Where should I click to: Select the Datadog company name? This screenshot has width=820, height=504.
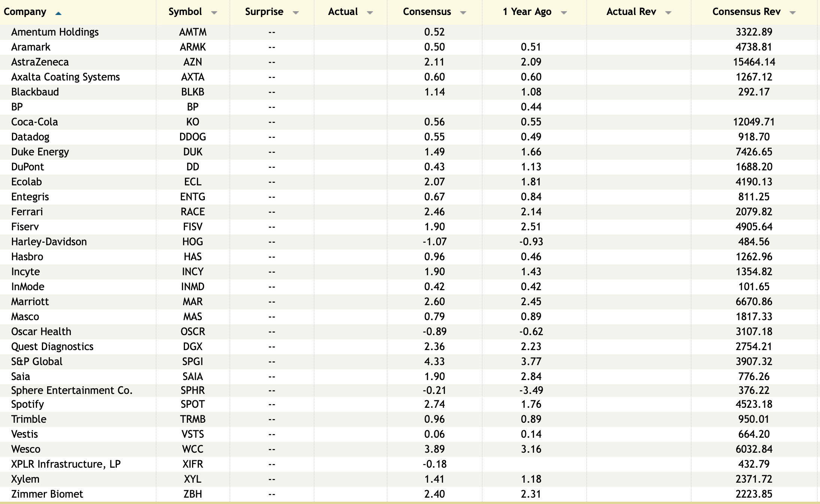coord(30,137)
